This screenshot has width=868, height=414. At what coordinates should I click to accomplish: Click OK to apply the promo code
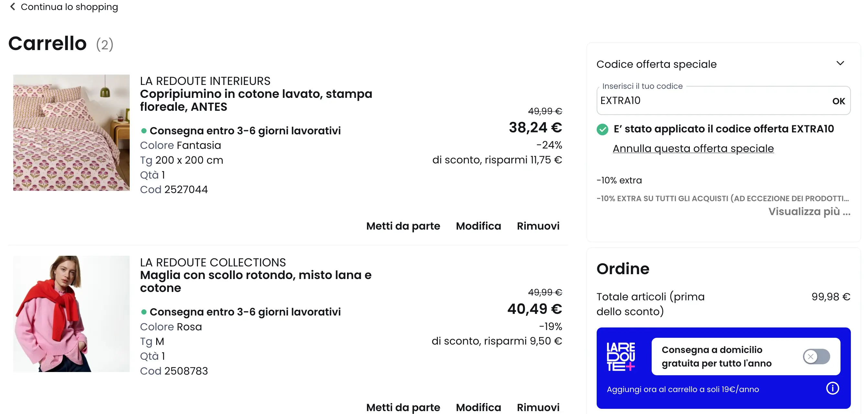click(x=838, y=101)
